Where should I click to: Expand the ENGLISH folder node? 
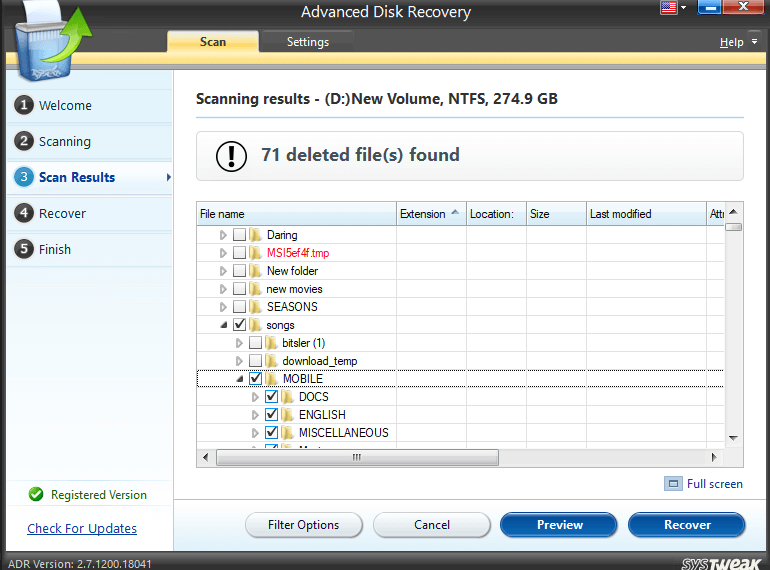click(x=256, y=415)
